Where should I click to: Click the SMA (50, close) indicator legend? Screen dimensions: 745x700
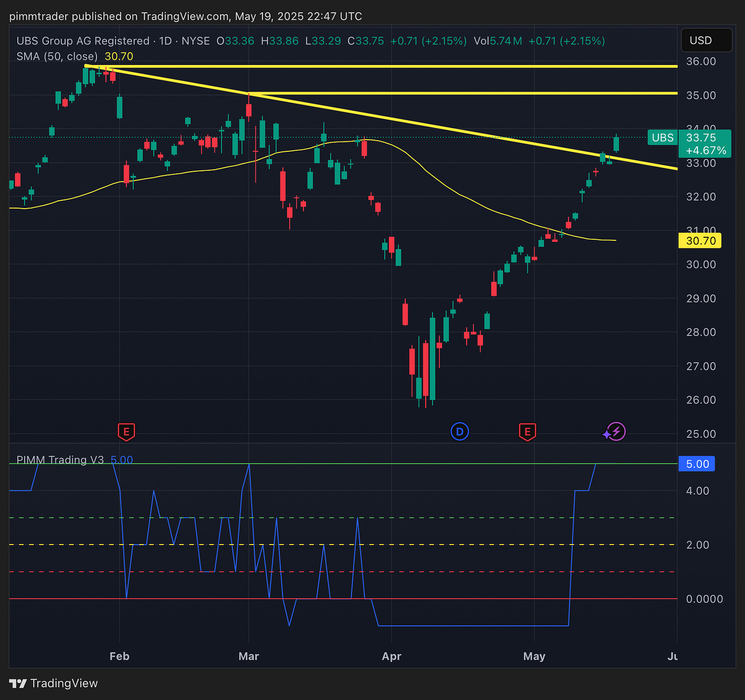click(57, 56)
